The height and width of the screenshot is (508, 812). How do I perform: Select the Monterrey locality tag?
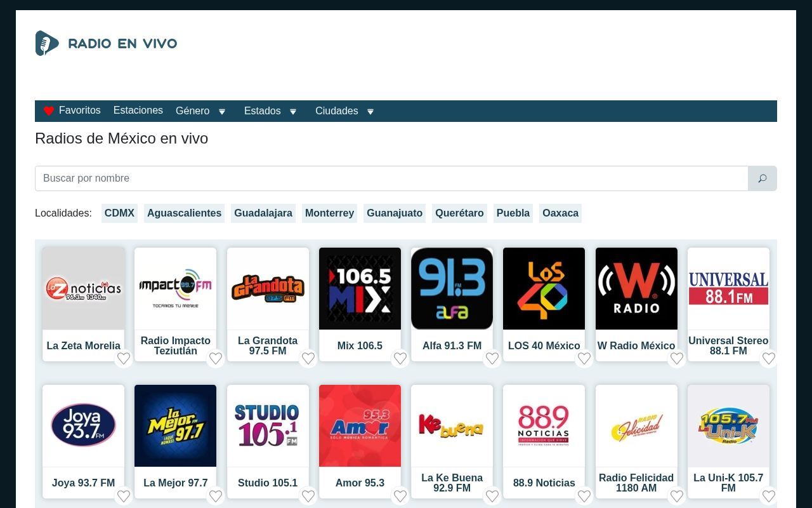click(x=329, y=213)
